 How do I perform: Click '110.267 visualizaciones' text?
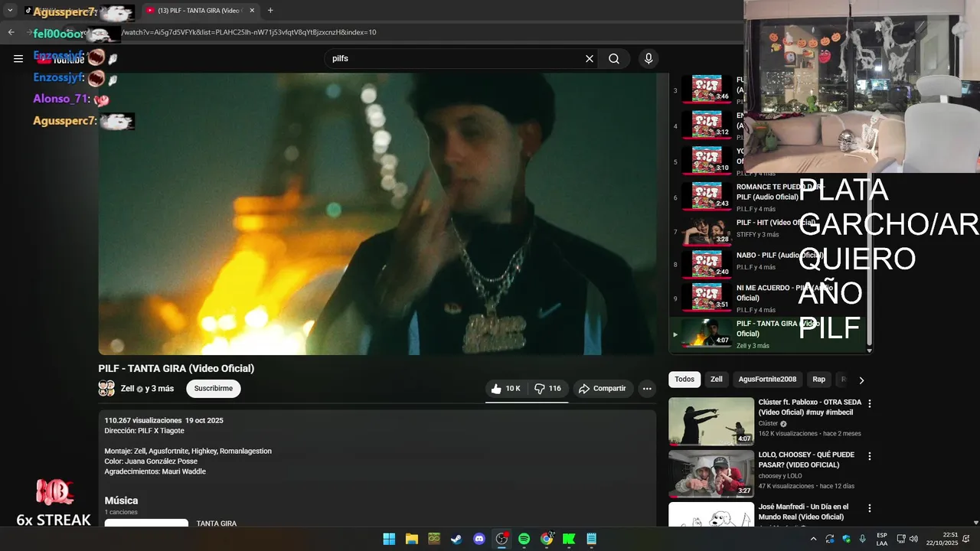[x=143, y=420]
